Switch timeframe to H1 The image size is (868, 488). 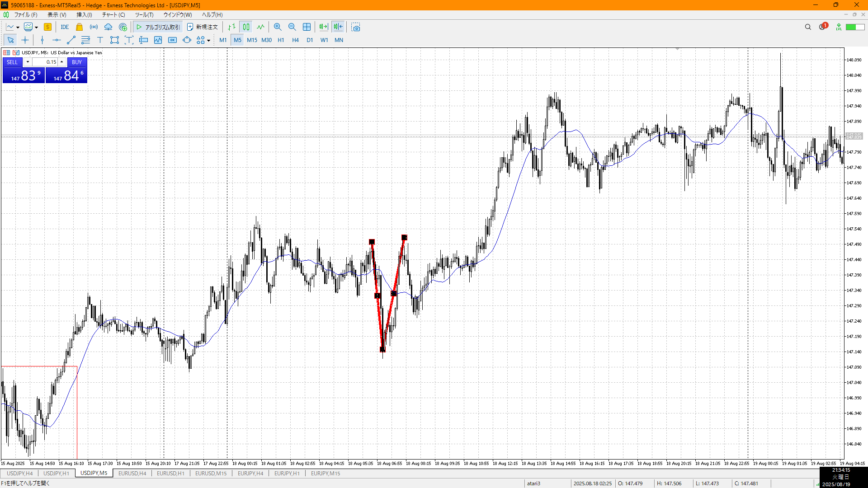(281, 40)
